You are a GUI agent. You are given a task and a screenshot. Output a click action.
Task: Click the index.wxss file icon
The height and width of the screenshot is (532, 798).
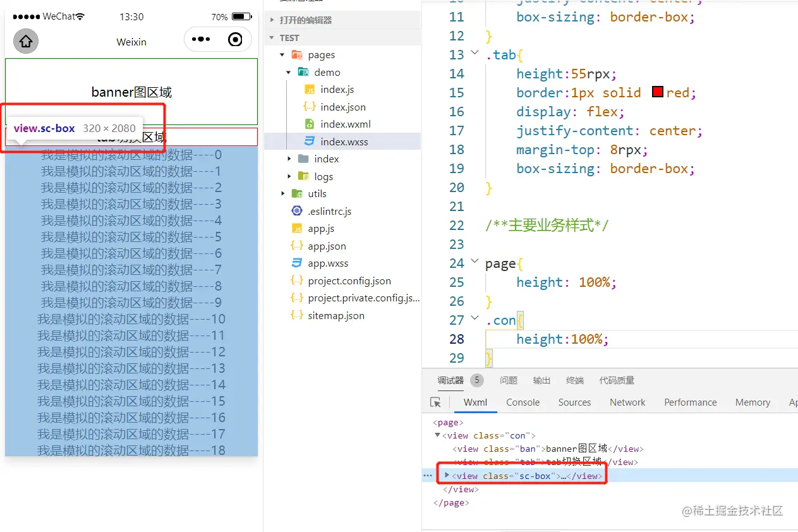310,142
